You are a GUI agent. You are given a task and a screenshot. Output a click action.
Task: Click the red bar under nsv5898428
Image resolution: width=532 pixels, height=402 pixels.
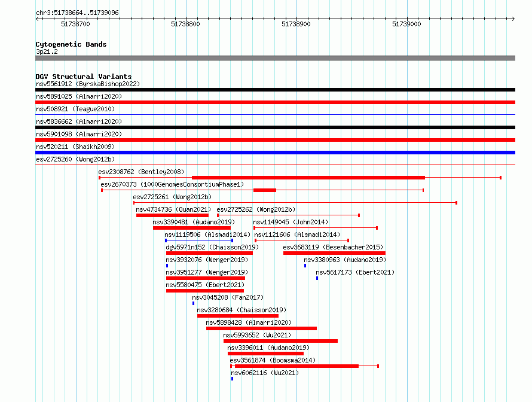[x=262, y=328]
